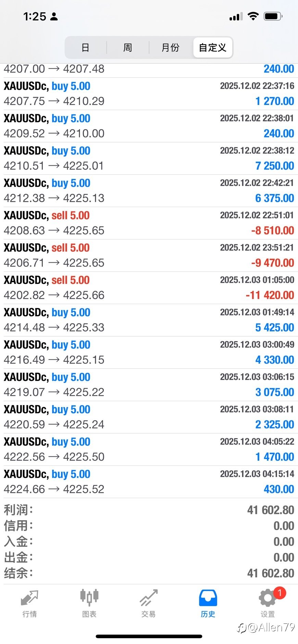Tap the battery icon in status bar
Image resolution: width=298 pixels, height=644 pixels.
273,16
